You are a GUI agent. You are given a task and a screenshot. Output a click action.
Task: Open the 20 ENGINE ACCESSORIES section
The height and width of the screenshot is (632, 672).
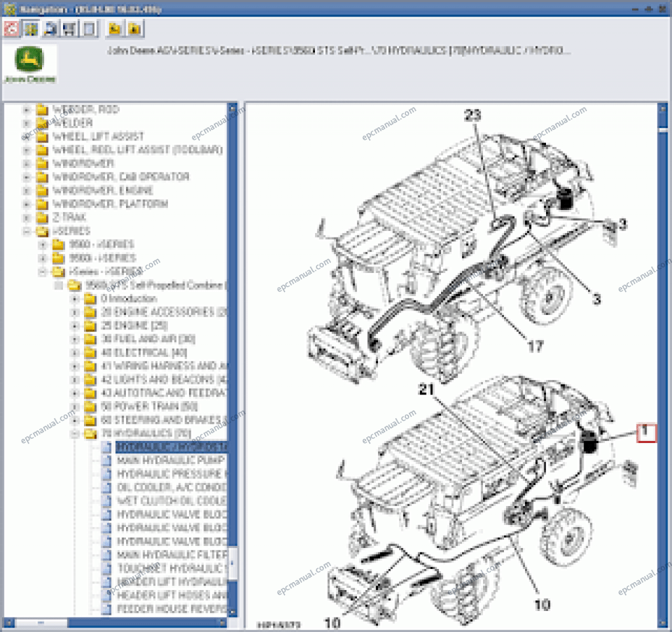coord(164,312)
